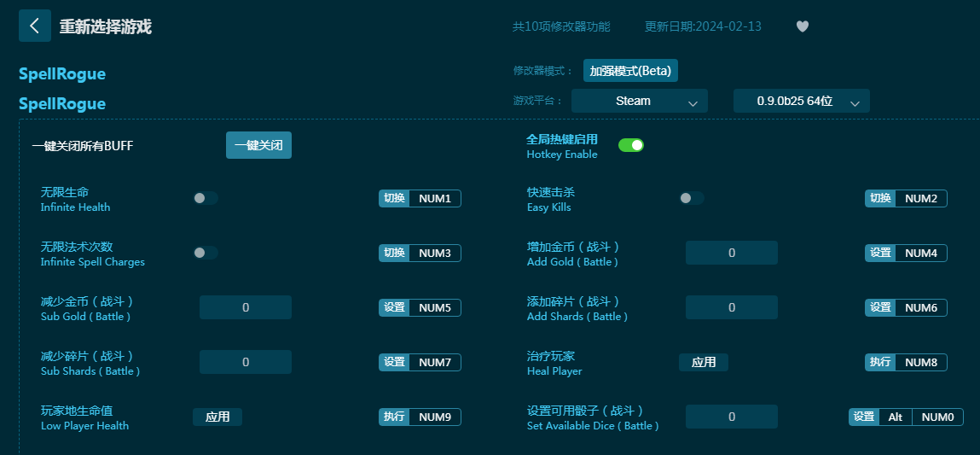980x455 pixels.
Task: Apply the Low Player Health option
Action: [x=217, y=417]
